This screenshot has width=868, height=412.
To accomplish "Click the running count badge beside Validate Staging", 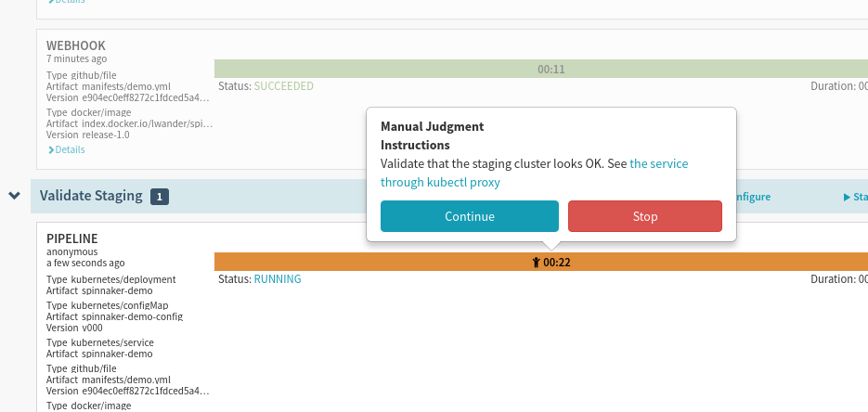I will coord(160,197).
